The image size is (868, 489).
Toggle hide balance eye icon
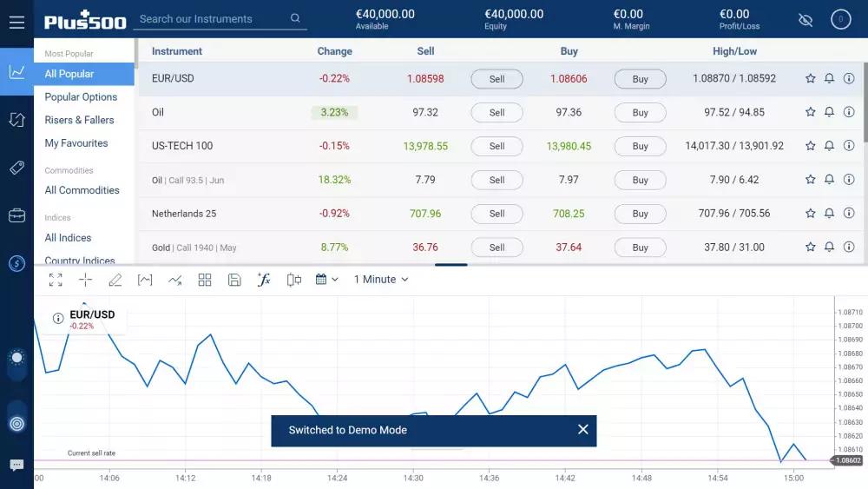click(806, 21)
